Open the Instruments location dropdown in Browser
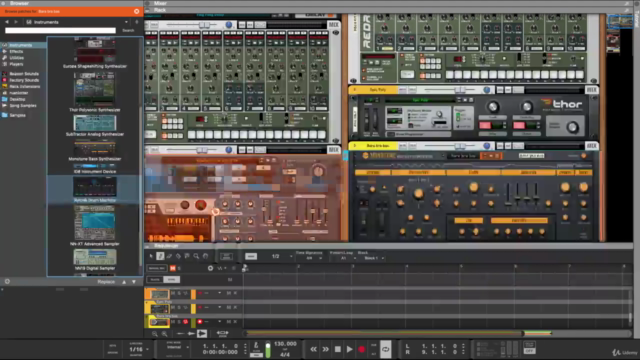 pyautogui.click(x=78, y=22)
